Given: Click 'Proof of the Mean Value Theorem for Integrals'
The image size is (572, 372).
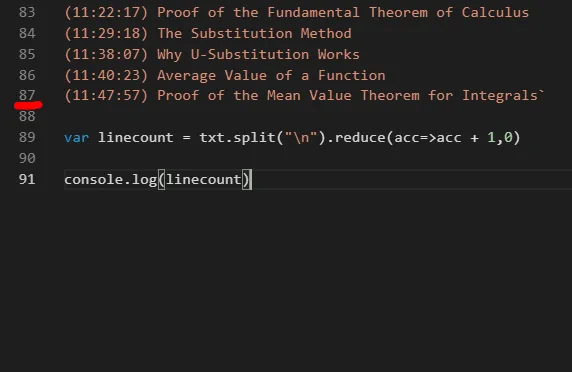Looking at the screenshot, I should (348, 96).
